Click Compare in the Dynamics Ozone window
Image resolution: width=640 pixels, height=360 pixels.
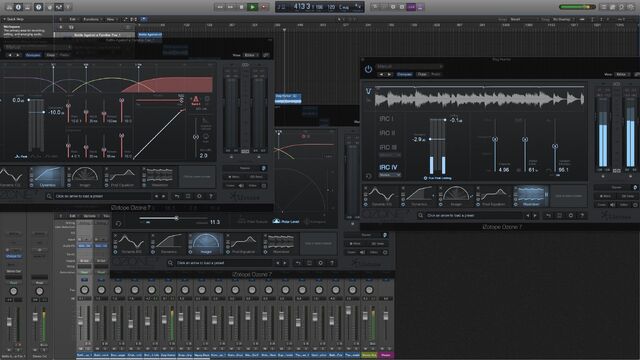coord(33,55)
